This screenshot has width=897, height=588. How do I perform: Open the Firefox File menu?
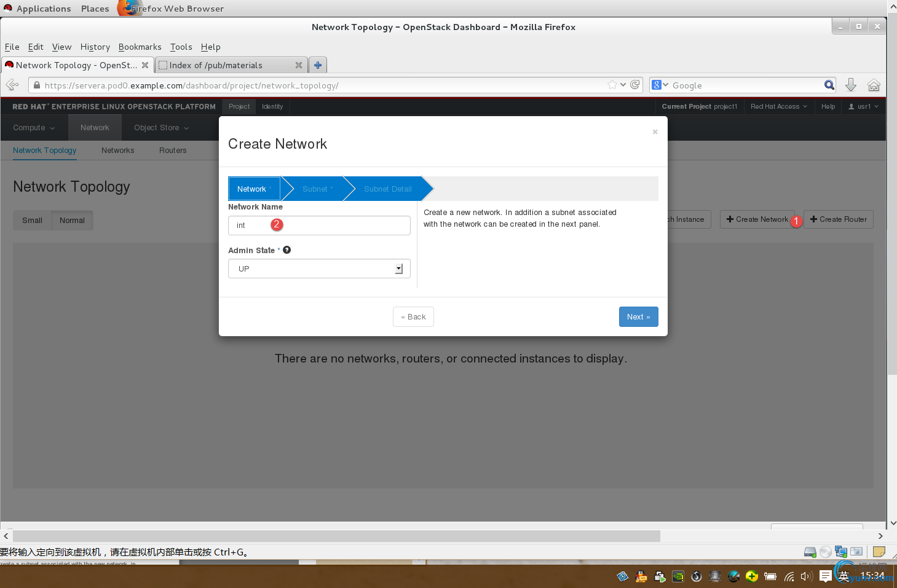click(x=12, y=47)
